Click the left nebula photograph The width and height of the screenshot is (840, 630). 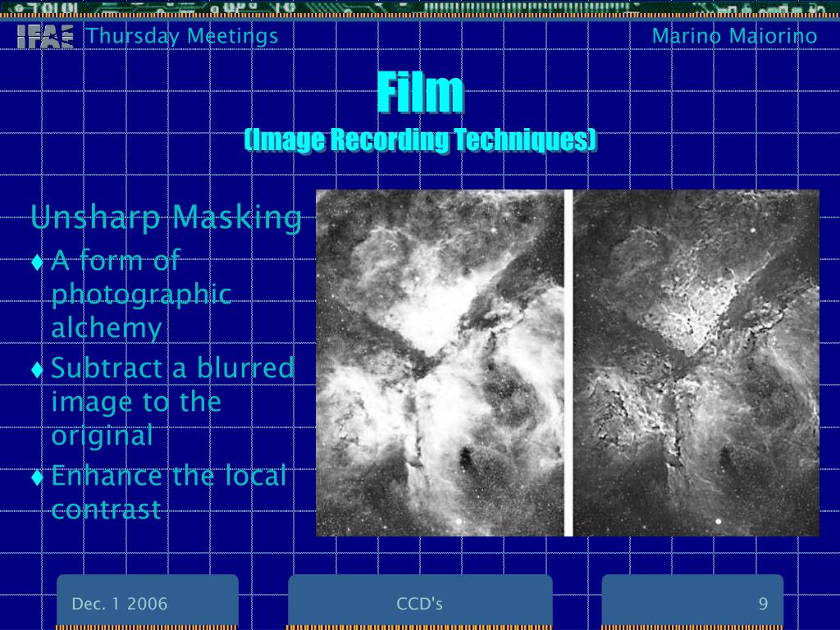coord(440,363)
